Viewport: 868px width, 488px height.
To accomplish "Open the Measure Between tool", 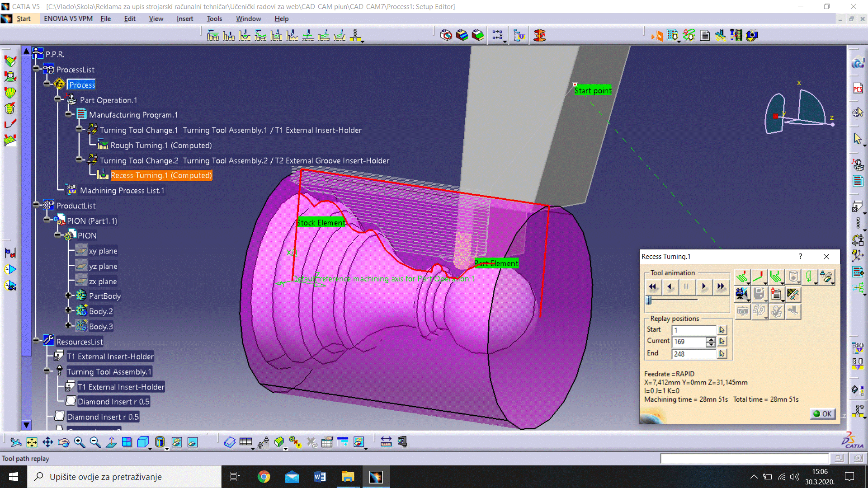I will [x=386, y=442].
